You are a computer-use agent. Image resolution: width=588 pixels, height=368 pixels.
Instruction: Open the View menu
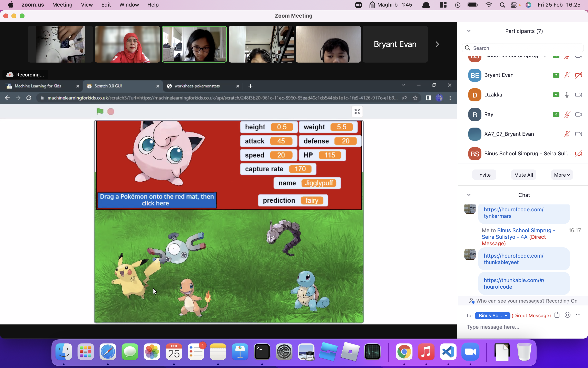click(87, 5)
